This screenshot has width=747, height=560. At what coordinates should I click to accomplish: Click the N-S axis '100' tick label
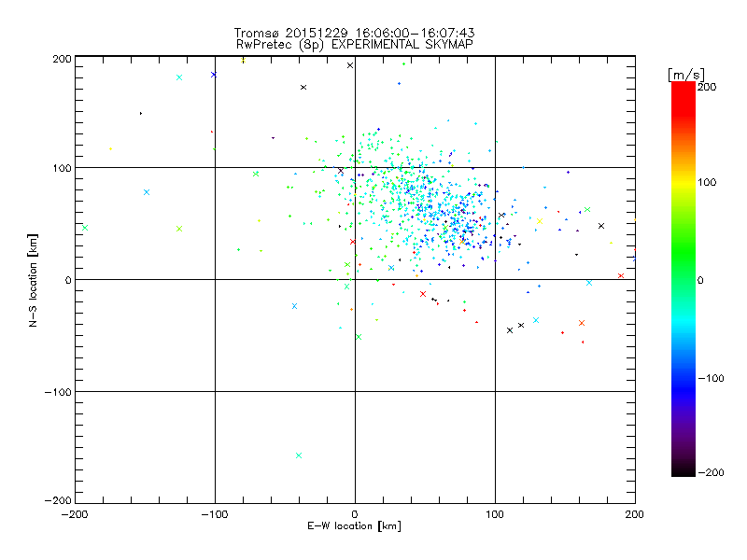pos(62,168)
